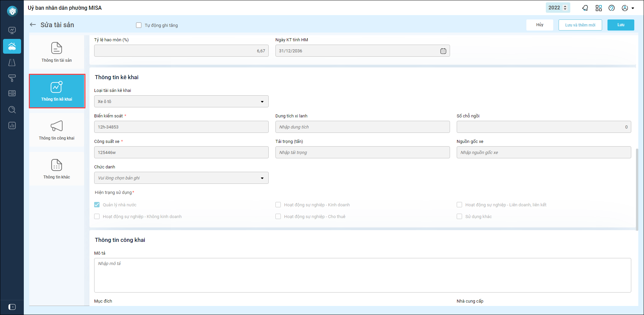Open the notifications bell icon
644x315 pixels.
585,8
